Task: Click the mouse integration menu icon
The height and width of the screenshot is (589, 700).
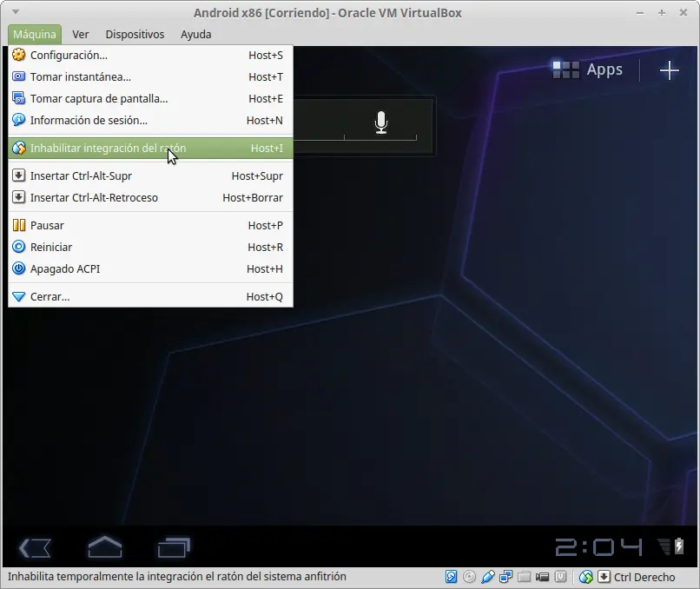Action: pyautogui.click(x=19, y=148)
